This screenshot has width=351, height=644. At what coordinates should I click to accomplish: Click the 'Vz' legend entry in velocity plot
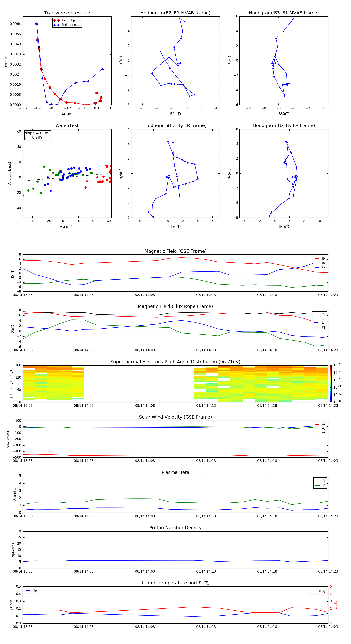[x=320, y=433]
